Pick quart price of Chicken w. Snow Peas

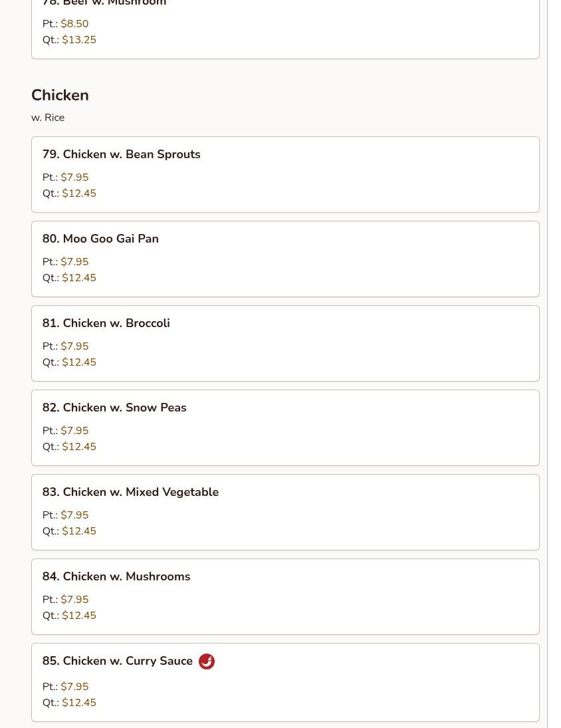pos(79,447)
